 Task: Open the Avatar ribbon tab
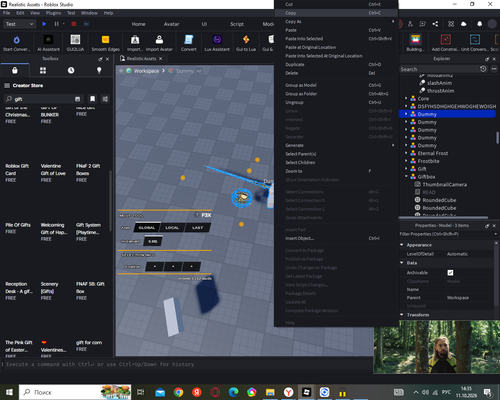pos(171,24)
